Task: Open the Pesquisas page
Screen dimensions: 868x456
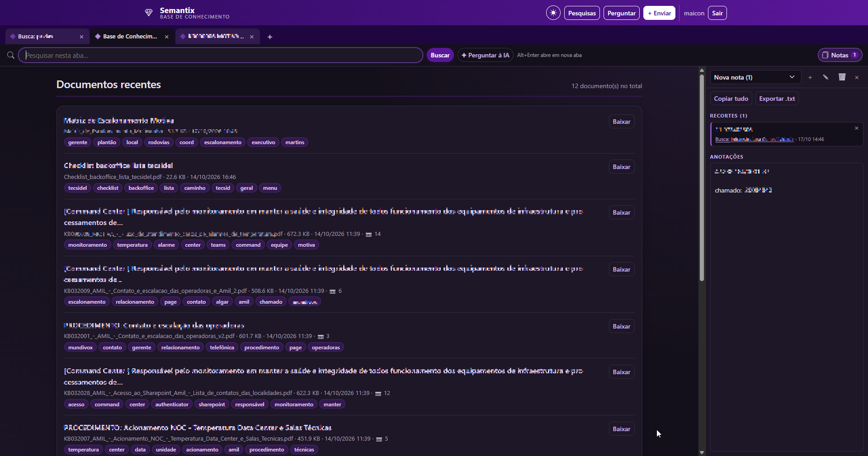Action: click(x=582, y=13)
